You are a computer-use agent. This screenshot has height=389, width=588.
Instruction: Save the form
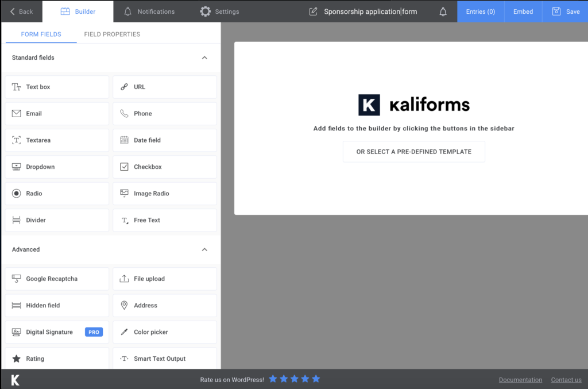coord(566,11)
